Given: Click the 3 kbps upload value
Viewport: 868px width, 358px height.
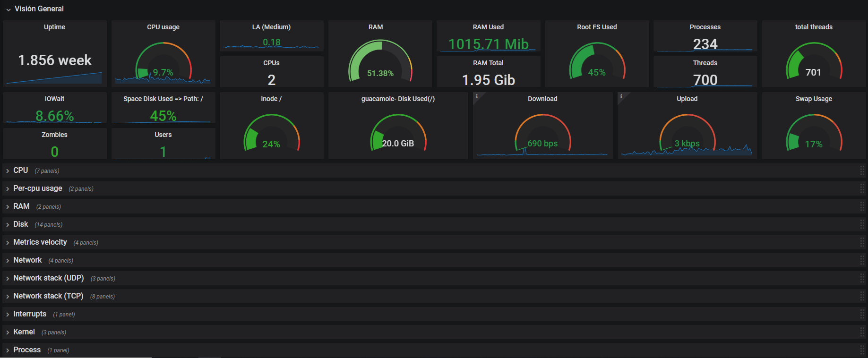Looking at the screenshot, I should click(x=687, y=144).
